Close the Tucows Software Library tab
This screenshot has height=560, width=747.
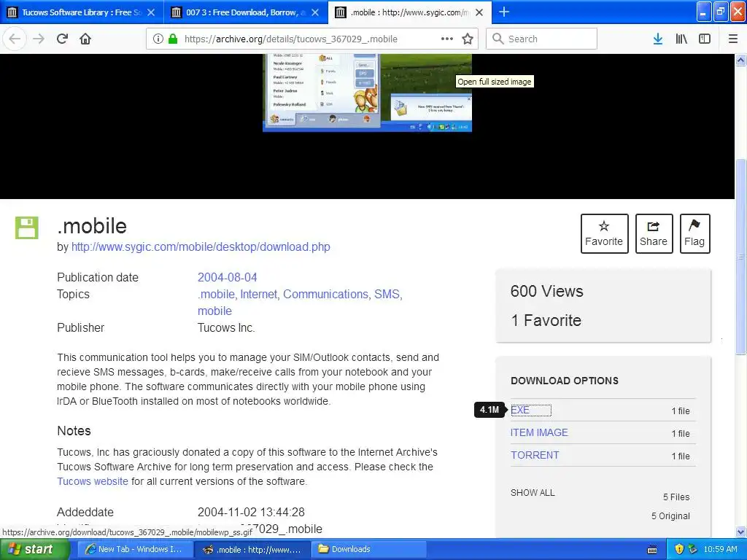[x=151, y=12]
